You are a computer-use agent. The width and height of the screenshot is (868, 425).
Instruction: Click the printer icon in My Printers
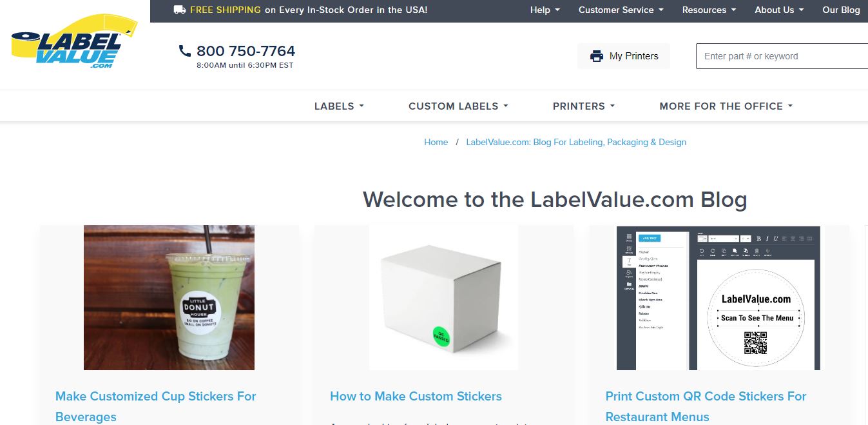pyautogui.click(x=597, y=56)
